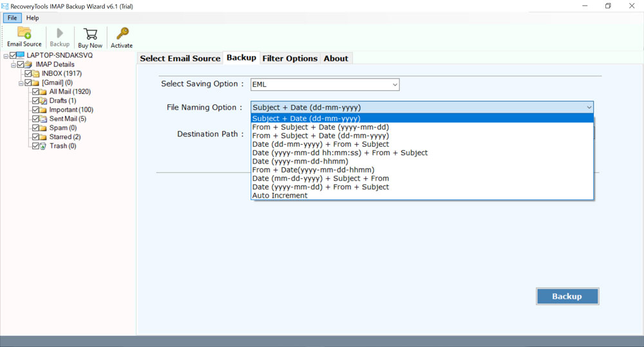Choose Date (yyyy-mm-dd hh:mm:ss) + From + Subject

[x=422, y=153]
